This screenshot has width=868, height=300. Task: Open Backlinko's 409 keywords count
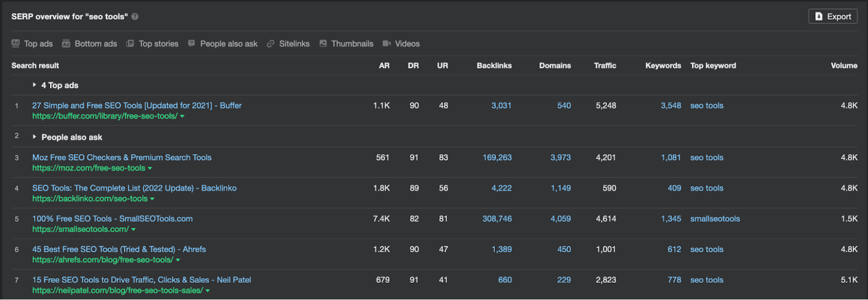[674, 188]
